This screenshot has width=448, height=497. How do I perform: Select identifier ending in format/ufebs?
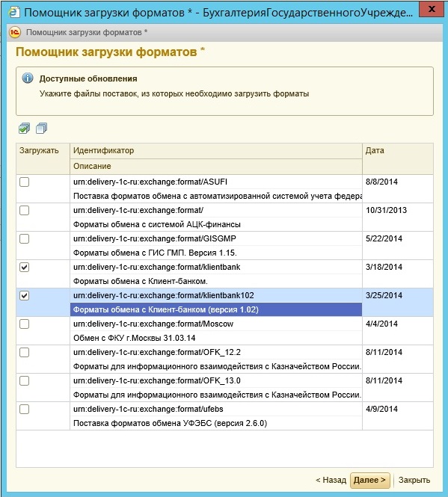(x=148, y=410)
